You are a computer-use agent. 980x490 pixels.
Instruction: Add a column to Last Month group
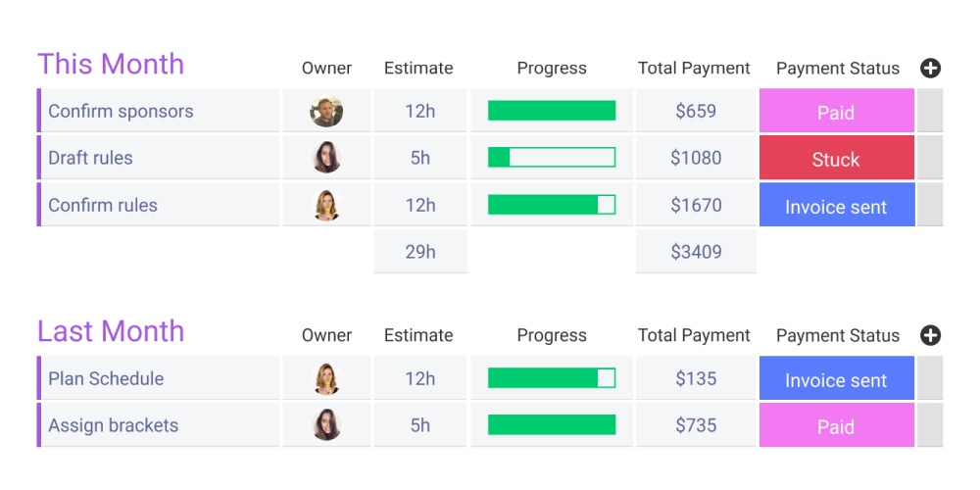pos(930,335)
